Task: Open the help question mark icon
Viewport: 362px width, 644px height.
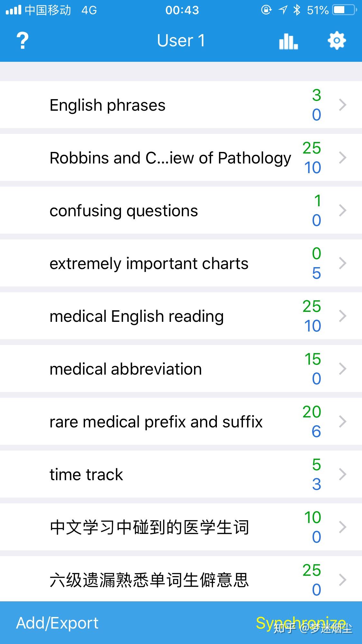Action: (x=22, y=41)
